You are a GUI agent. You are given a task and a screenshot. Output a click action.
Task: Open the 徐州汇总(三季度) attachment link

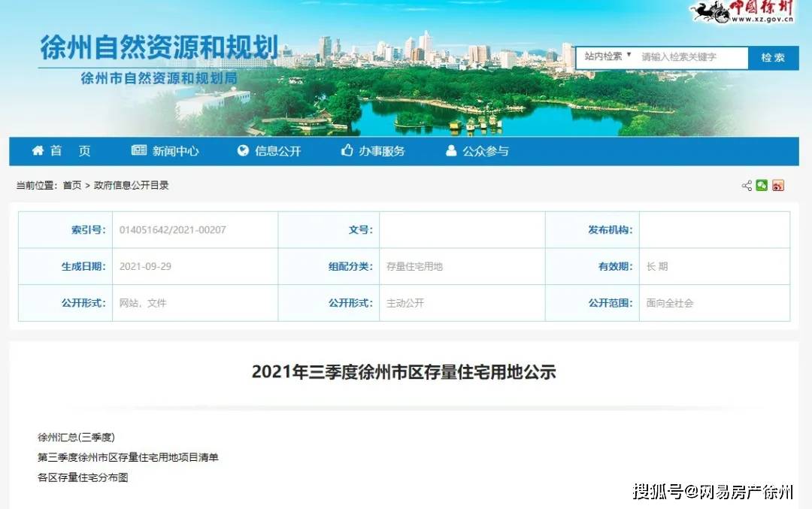pos(76,437)
